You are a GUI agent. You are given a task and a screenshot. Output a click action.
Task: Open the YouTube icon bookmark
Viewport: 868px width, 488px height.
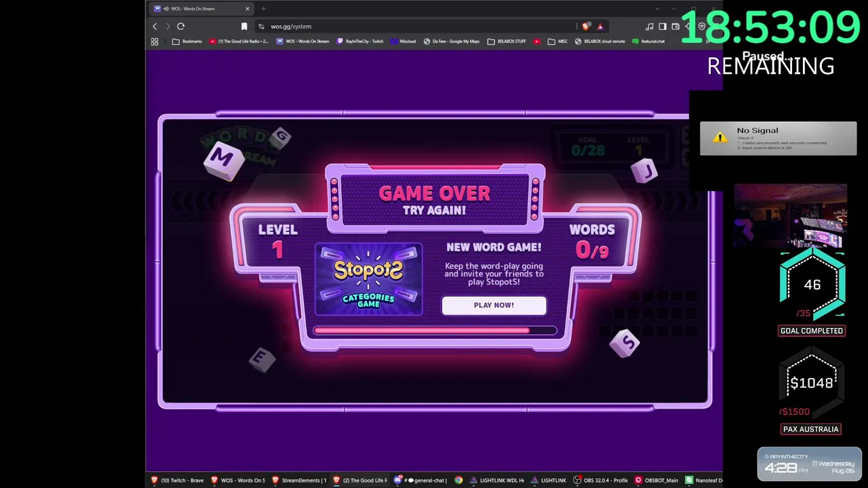point(537,41)
